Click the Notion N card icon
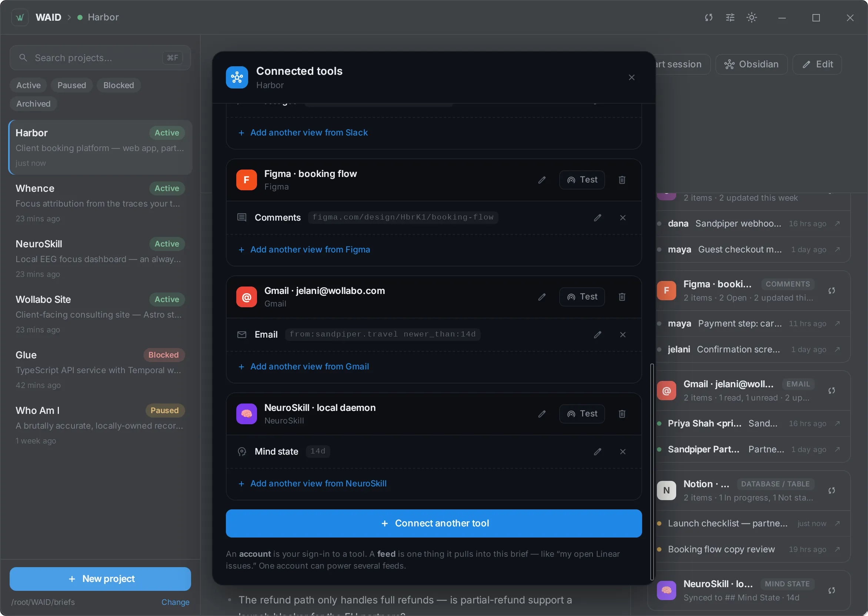This screenshot has height=616, width=868. click(x=666, y=491)
